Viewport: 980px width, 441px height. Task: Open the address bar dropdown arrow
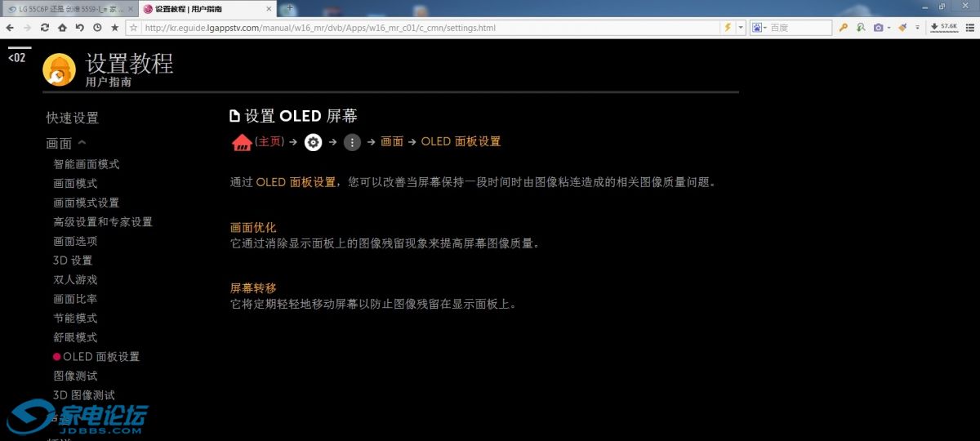coord(741,28)
